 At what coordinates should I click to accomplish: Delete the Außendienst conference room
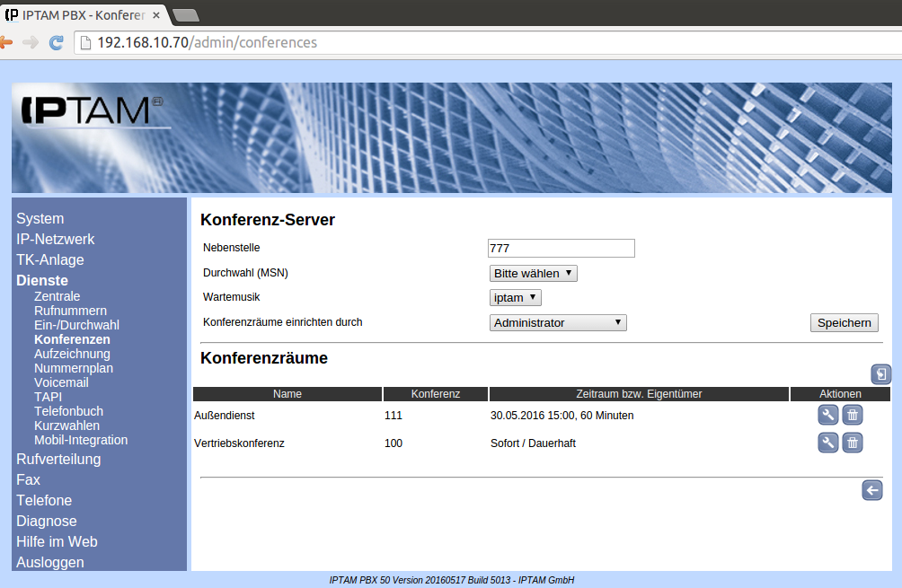click(853, 415)
